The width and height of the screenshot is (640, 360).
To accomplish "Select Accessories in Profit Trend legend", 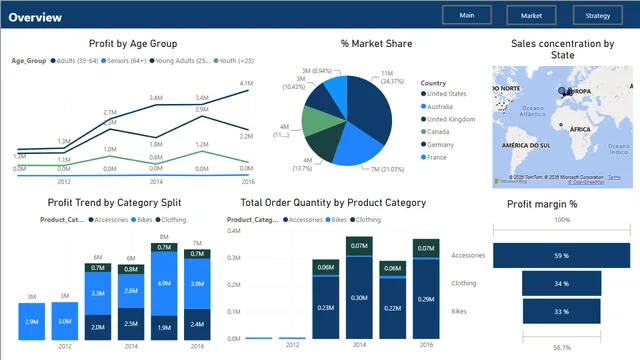I will tap(108, 220).
